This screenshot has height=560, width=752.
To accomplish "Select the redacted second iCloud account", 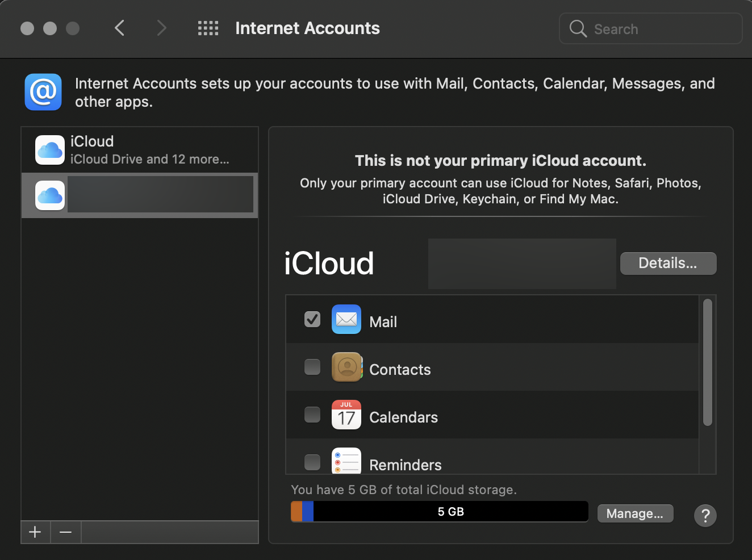I will 140,195.
